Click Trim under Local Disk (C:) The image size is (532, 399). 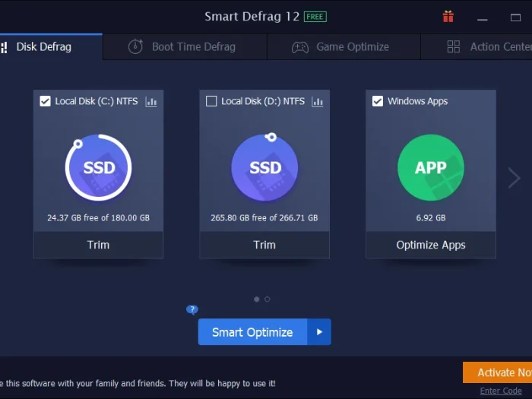click(98, 245)
